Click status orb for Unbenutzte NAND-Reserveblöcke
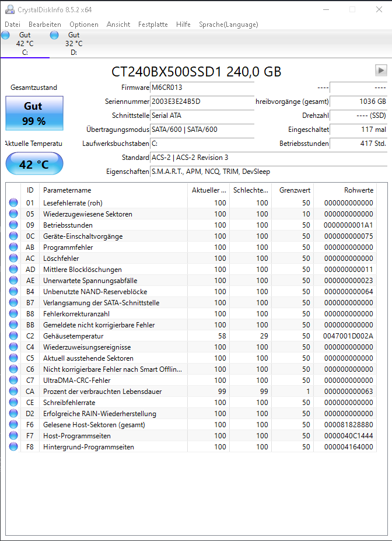 tap(13, 292)
